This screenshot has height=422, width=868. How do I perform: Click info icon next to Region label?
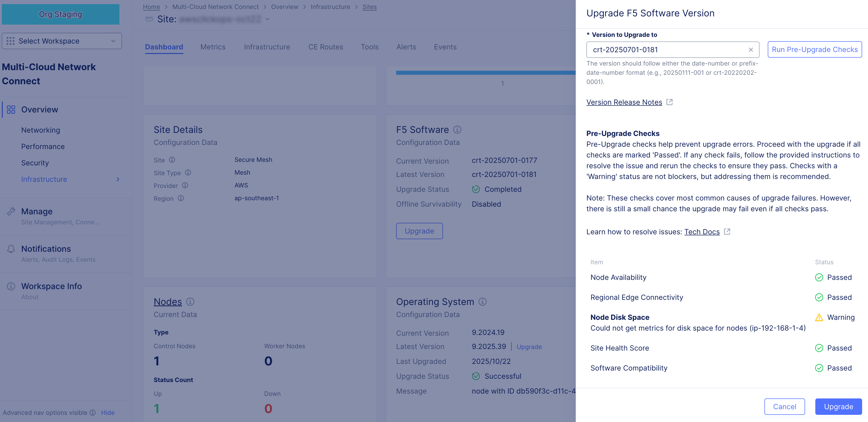[181, 198]
